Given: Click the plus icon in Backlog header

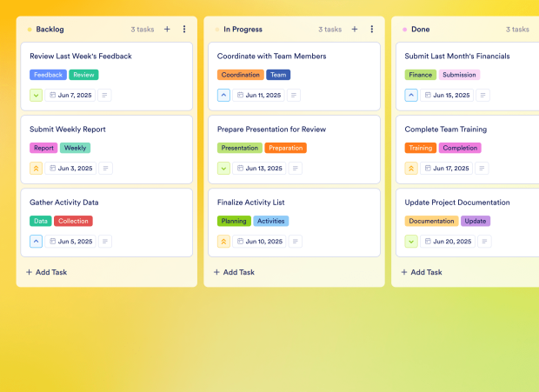Looking at the screenshot, I should click(x=167, y=29).
